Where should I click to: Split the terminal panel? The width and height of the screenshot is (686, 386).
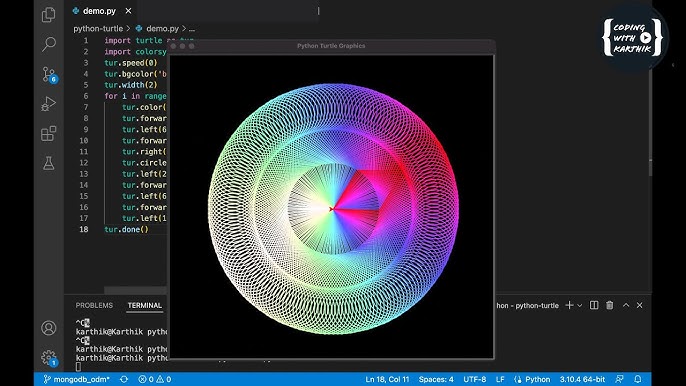(x=594, y=305)
